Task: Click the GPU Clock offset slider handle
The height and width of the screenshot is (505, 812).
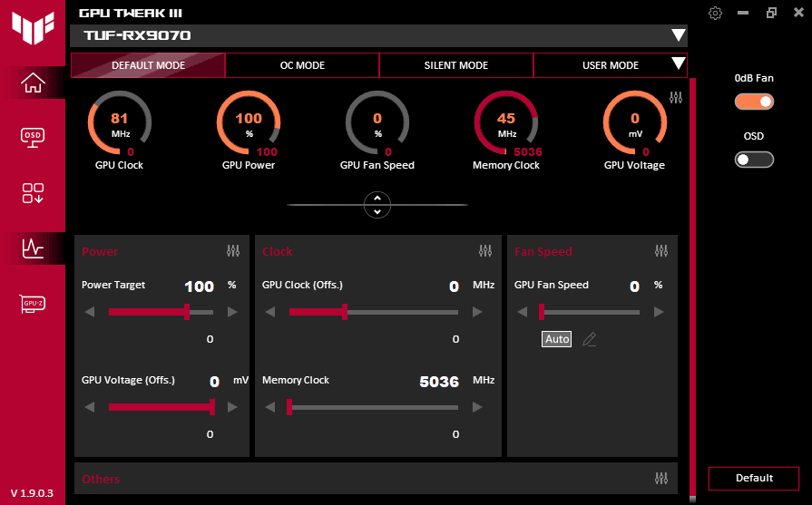Action: click(x=345, y=312)
